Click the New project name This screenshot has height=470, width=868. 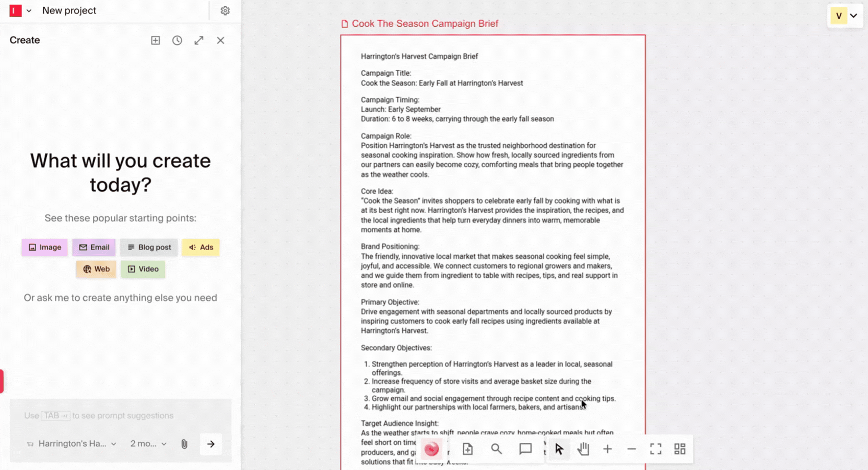[69, 10]
